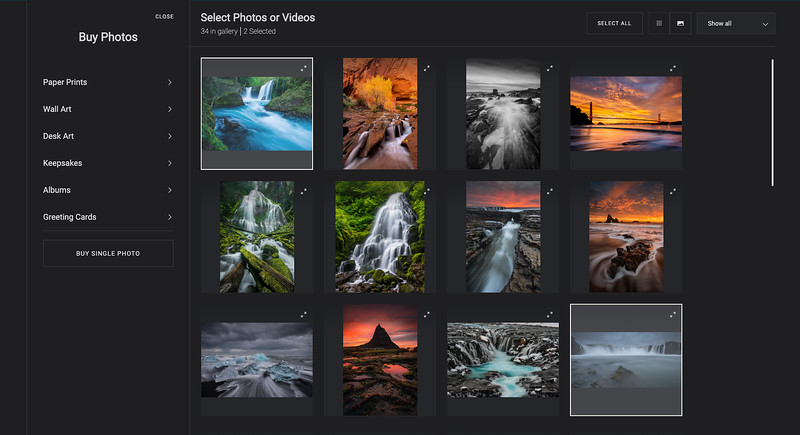Expand the turquoise river falls photo
This screenshot has height=435, width=800.
click(x=549, y=315)
